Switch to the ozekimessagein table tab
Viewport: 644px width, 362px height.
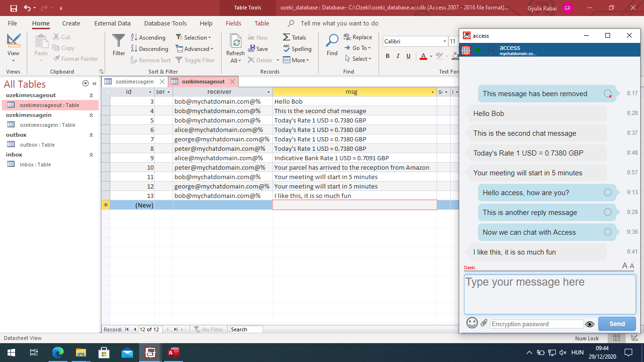point(134,82)
